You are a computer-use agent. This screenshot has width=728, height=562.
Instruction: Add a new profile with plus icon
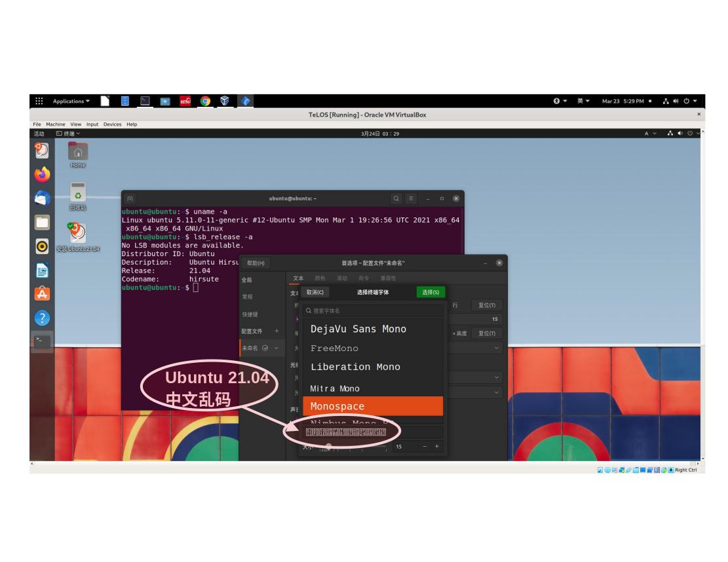pyautogui.click(x=277, y=331)
